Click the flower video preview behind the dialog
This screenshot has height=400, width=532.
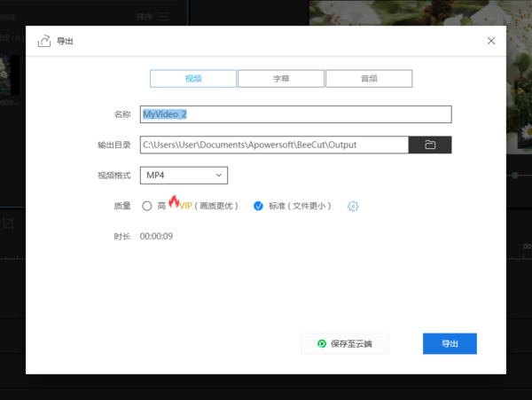click(417, 12)
